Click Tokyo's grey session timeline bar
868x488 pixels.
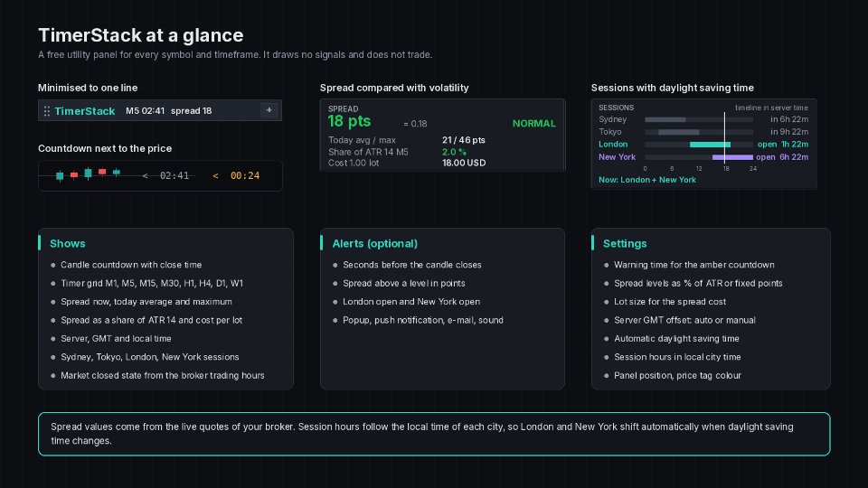coord(679,132)
